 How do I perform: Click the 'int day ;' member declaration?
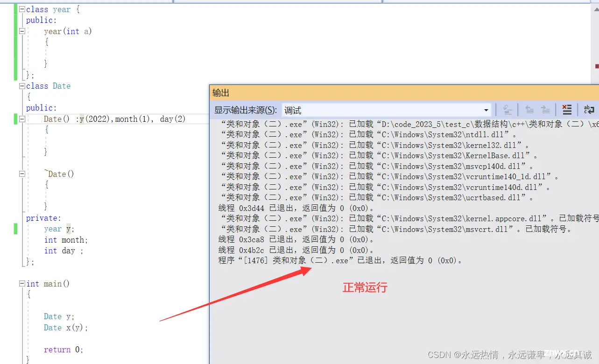63,251
